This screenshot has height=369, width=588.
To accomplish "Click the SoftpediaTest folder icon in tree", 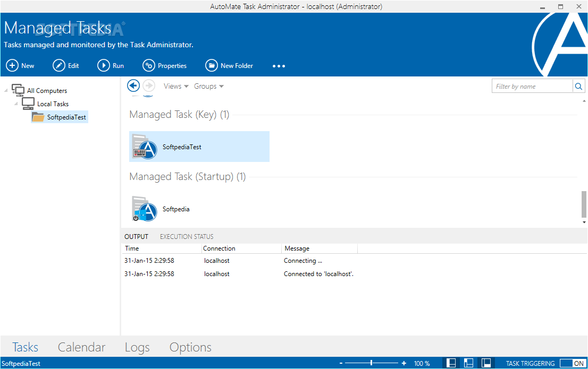I will click(38, 117).
